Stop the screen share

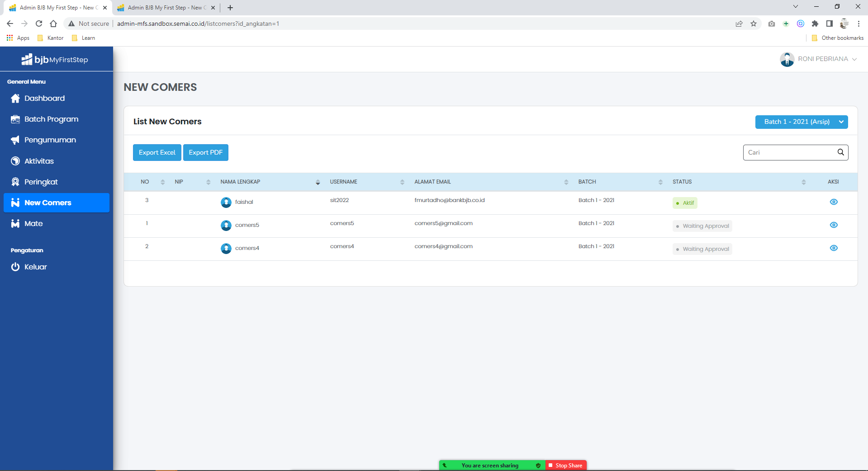[x=565, y=466]
